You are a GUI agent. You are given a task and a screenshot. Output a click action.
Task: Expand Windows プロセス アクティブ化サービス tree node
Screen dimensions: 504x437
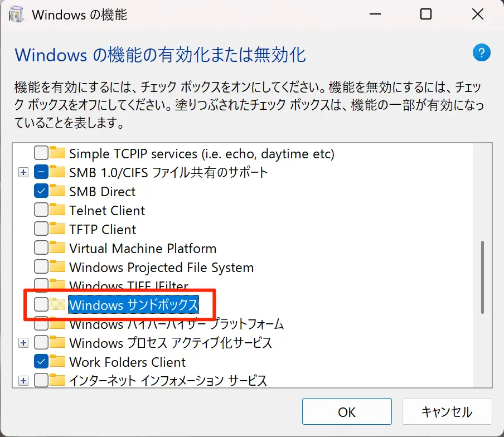[23, 342]
